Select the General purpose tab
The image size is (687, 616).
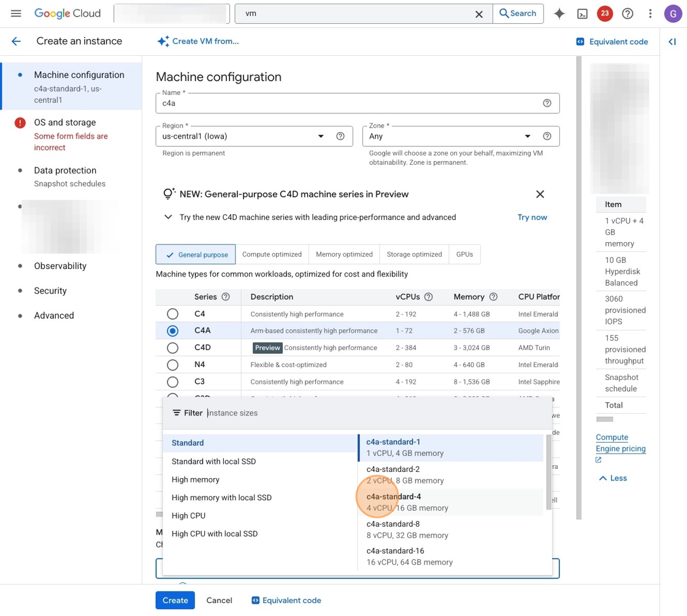point(196,254)
